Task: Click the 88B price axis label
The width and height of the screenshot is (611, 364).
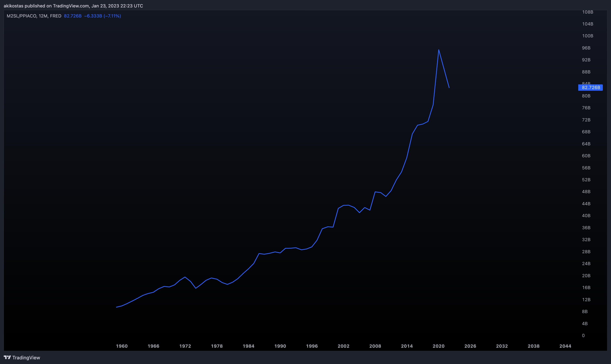Action: coord(586,72)
